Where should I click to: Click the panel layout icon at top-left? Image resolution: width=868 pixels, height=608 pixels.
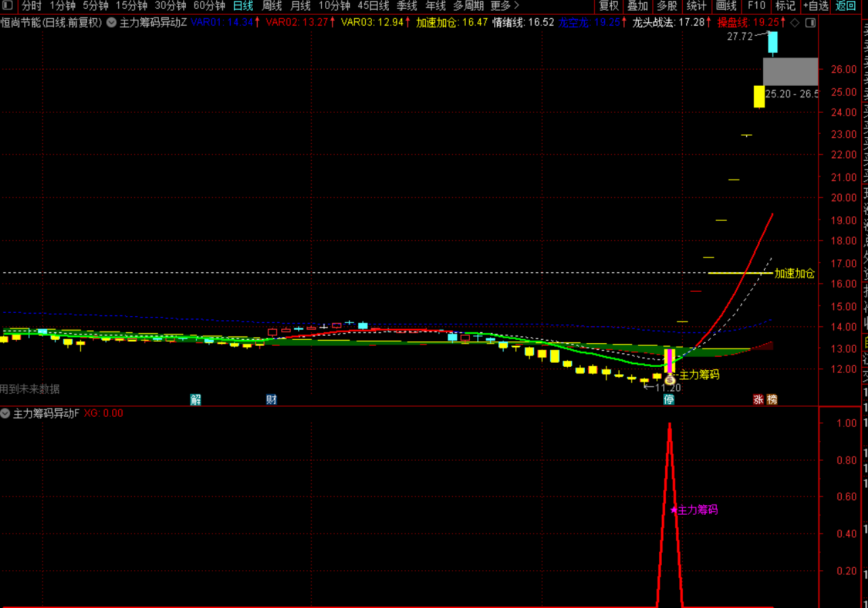coord(7,5)
